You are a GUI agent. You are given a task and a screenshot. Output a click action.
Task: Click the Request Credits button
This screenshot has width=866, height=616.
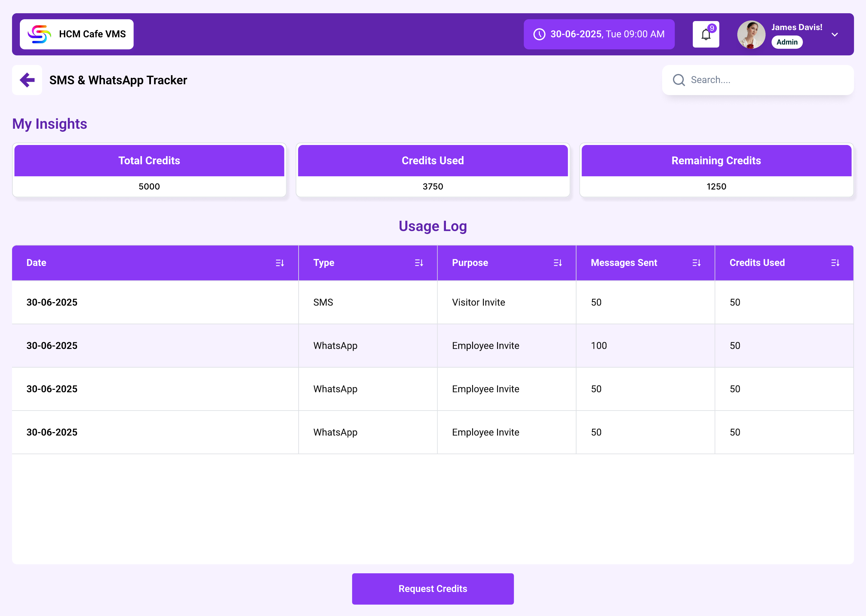[x=433, y=589]
